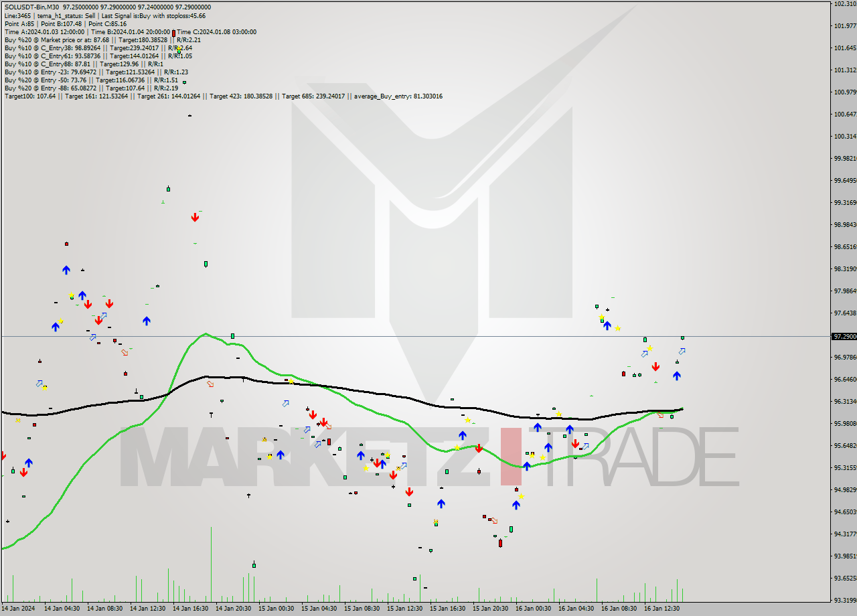Screen dimensions: 857x616
Task: Click the '14 Jan 08:30' time label
Action: [x=104, y=609]
